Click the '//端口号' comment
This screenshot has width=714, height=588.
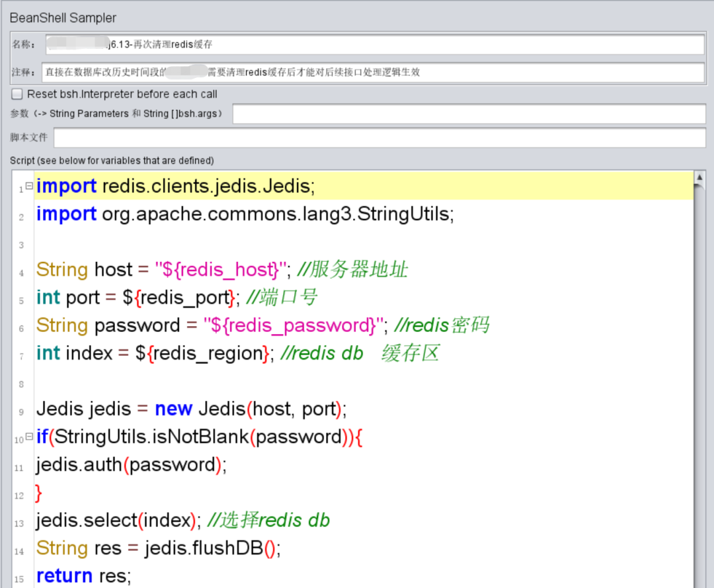point(282,298)
